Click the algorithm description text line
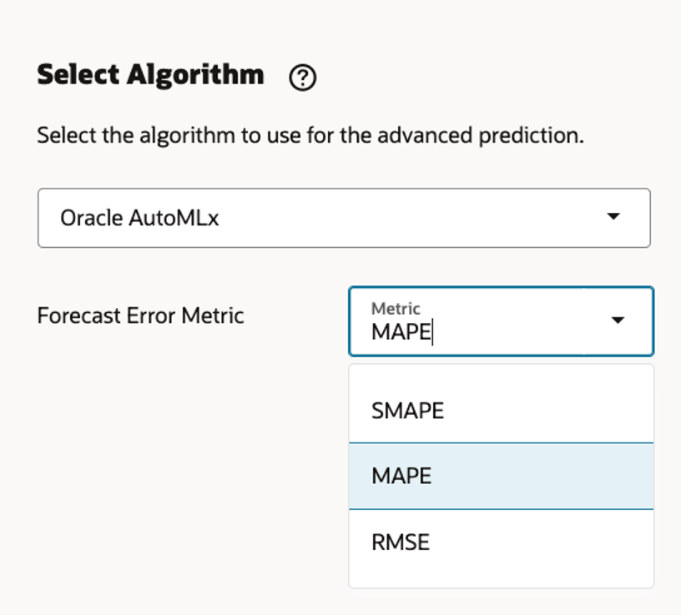 pos(310,135)
